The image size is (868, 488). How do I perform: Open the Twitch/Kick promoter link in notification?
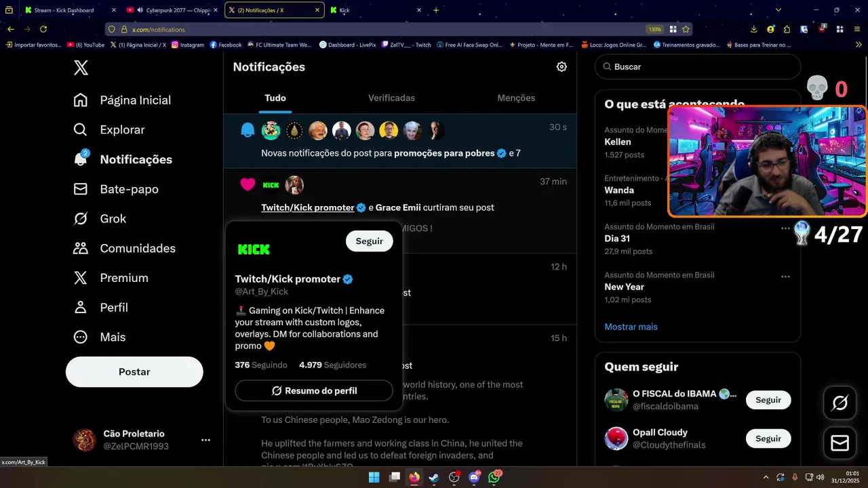308,207
